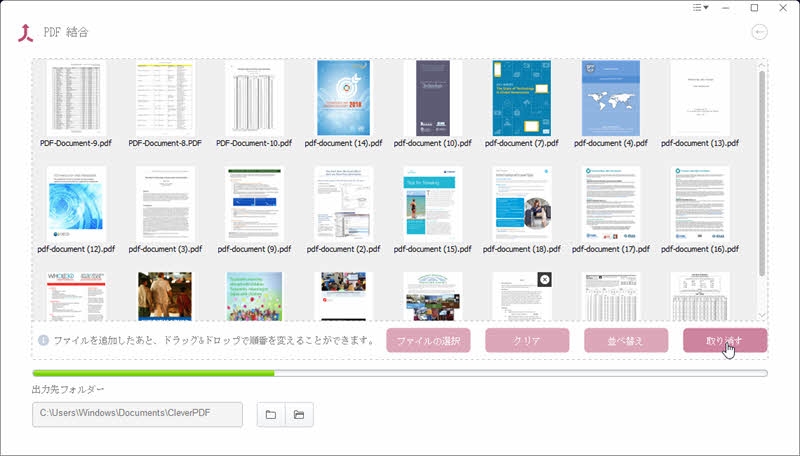
Task: Open the title bar menu dropdown
Action: click(x=701, y=8)
